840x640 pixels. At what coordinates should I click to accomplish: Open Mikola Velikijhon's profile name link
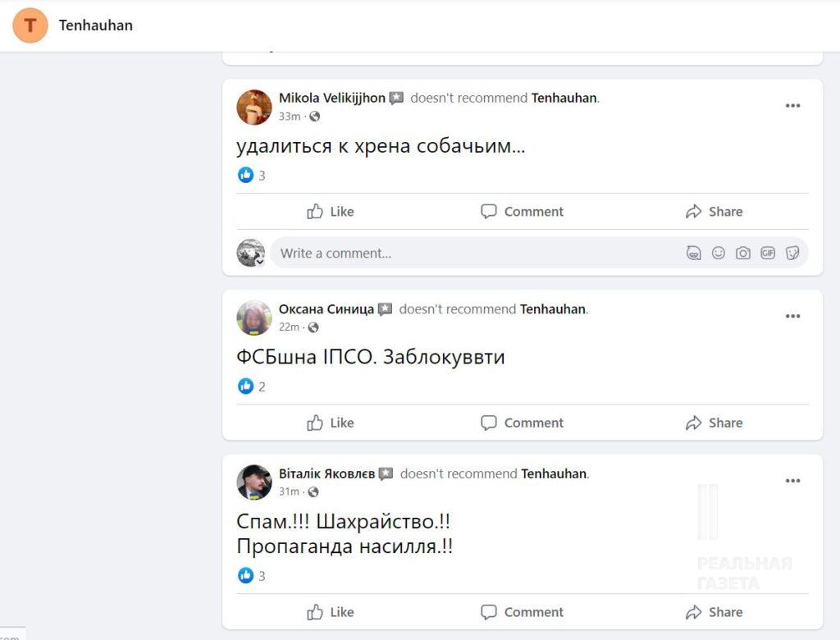coord(331,98)
